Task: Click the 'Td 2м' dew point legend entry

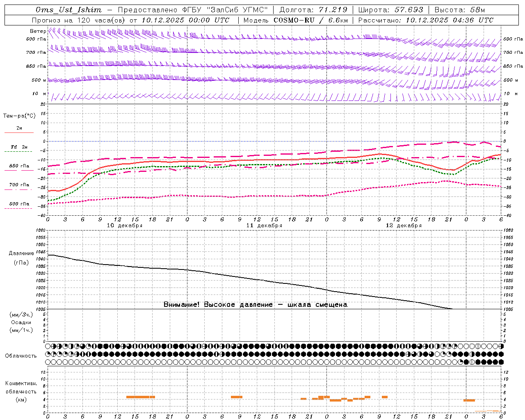Action: [19, 147]
